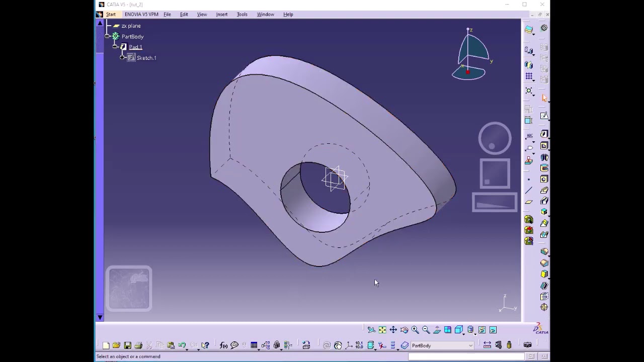Collapse the PartBody tree node
Image resolution: width=644 pixels, height=362 pixels.
pos(107,37)
